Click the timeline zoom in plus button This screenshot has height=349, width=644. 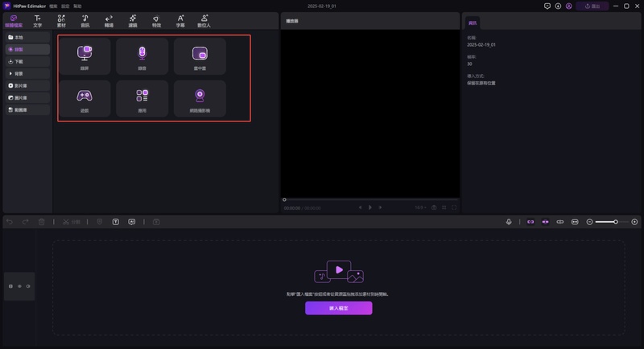(x=634, y=222)
